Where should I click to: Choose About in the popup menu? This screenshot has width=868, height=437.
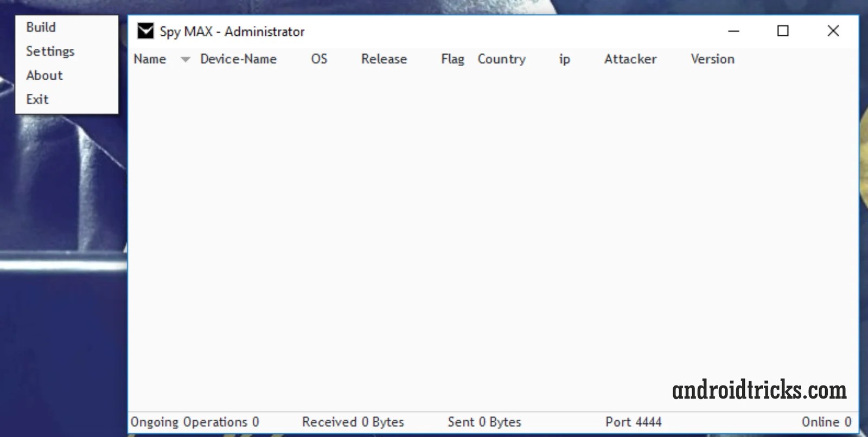(x=44, y=75)
